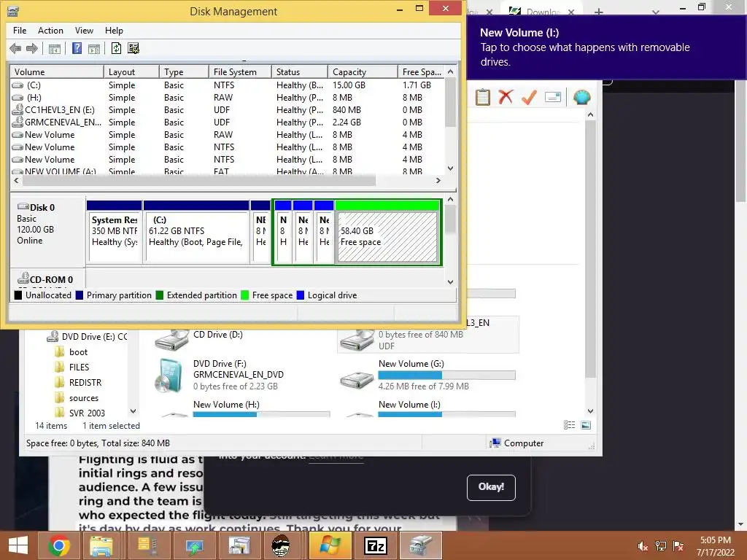Image resolution: width=747 pixels, height=560 pixels.
Task: Click the Disk Management taskbar icon
Action: [421, 545]
